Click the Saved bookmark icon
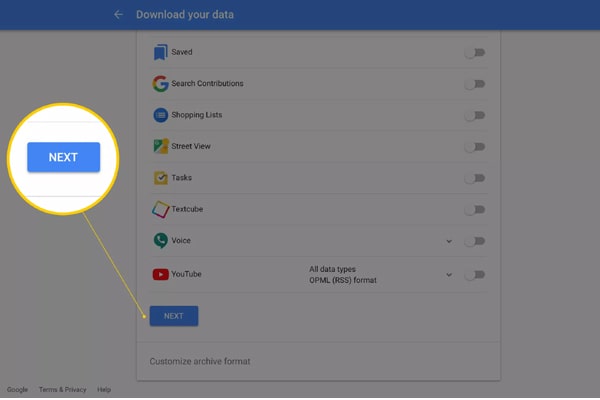The width and height of the screenshot is (600, 400). (160, 52)
